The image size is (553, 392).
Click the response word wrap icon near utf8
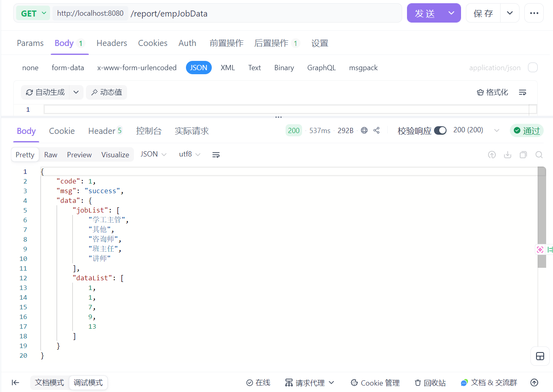tap(216, 155)
